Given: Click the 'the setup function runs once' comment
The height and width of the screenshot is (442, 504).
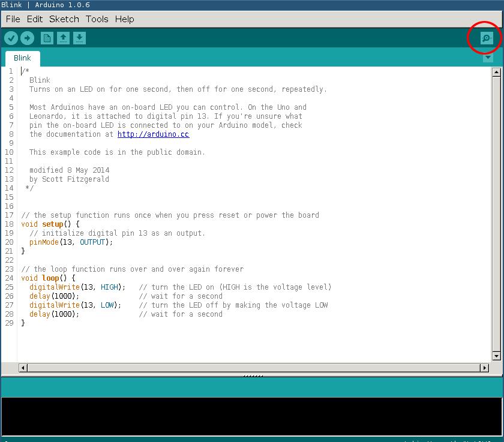Looking at the screenshot, I should coord(170,215).
